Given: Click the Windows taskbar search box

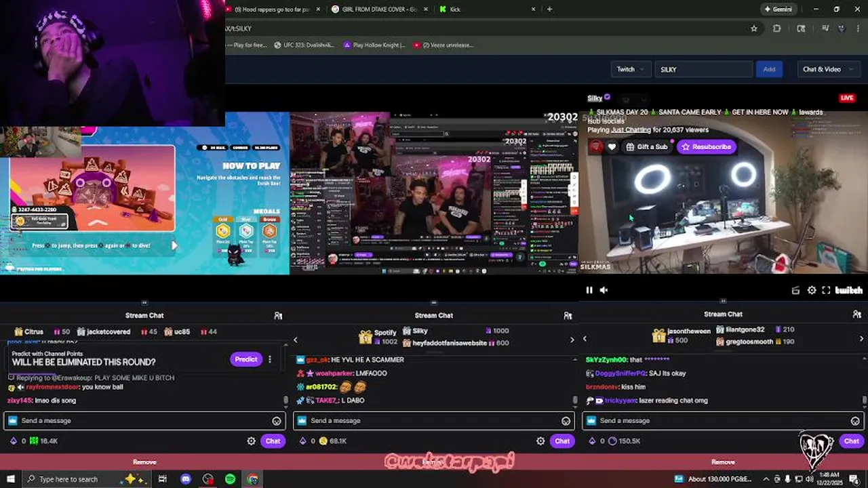Looking at the screenshot, I should (87, 479).
